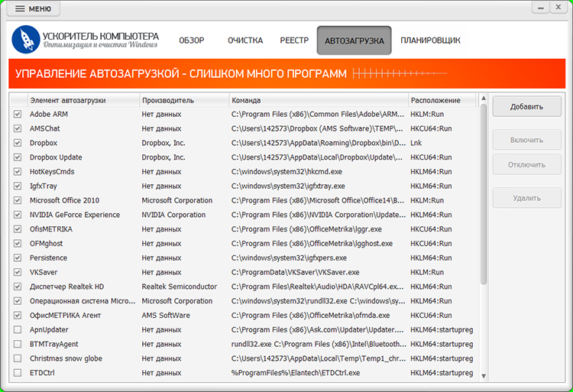Uncheck the VKSaver startup entry
The width and height of the screenshot is (573, 392).
[x=18, y=272]
